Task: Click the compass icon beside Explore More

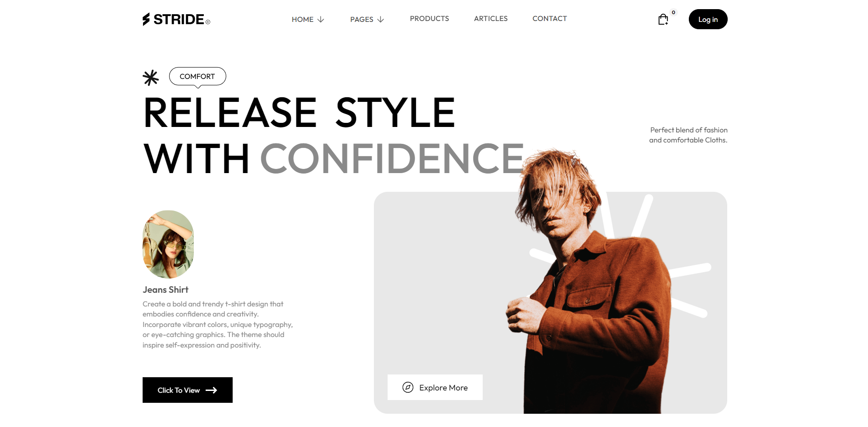Action: pyautogui.click(x=408, y=387)
